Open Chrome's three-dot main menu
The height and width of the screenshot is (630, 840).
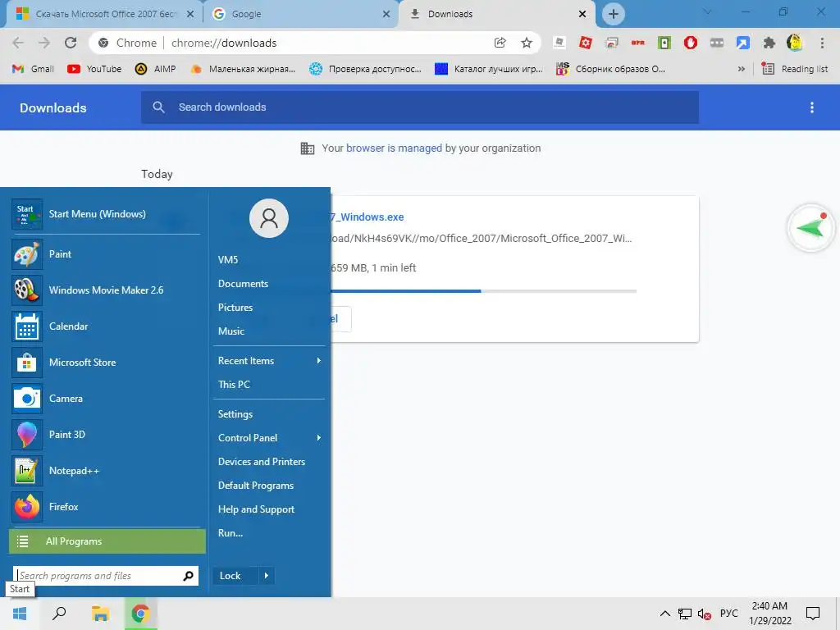click(822, 43)
